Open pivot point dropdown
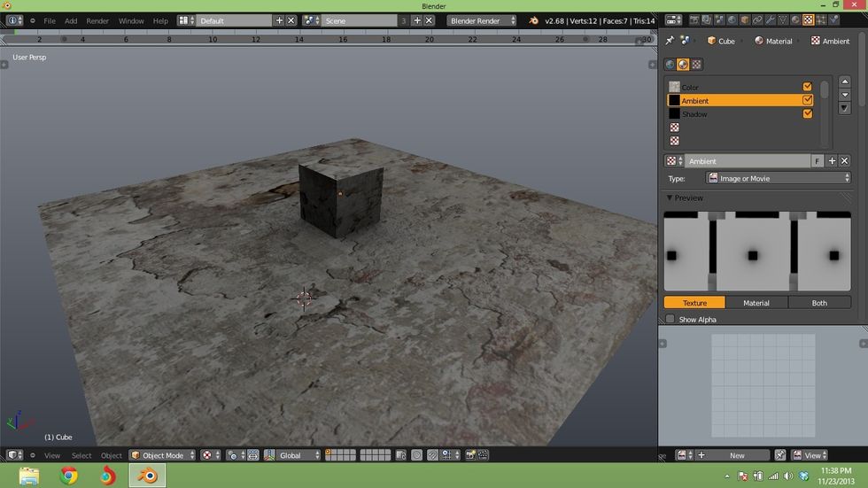This screenshot has height=488, width=868. click(236, 455)
